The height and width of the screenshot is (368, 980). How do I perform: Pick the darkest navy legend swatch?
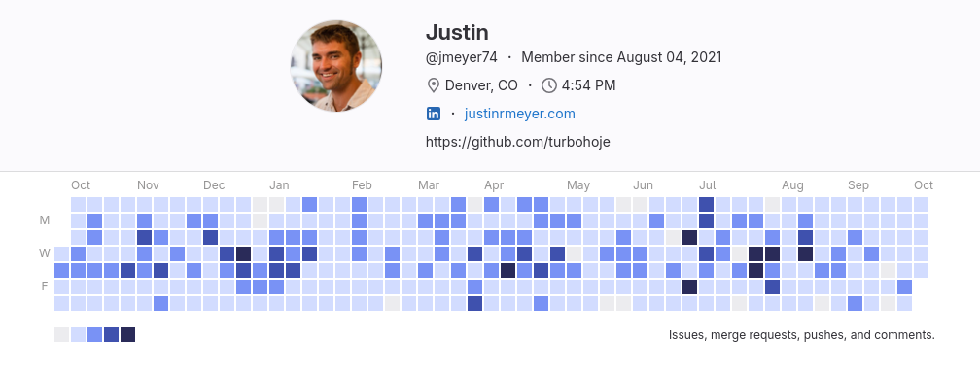(x=128, y=334)
